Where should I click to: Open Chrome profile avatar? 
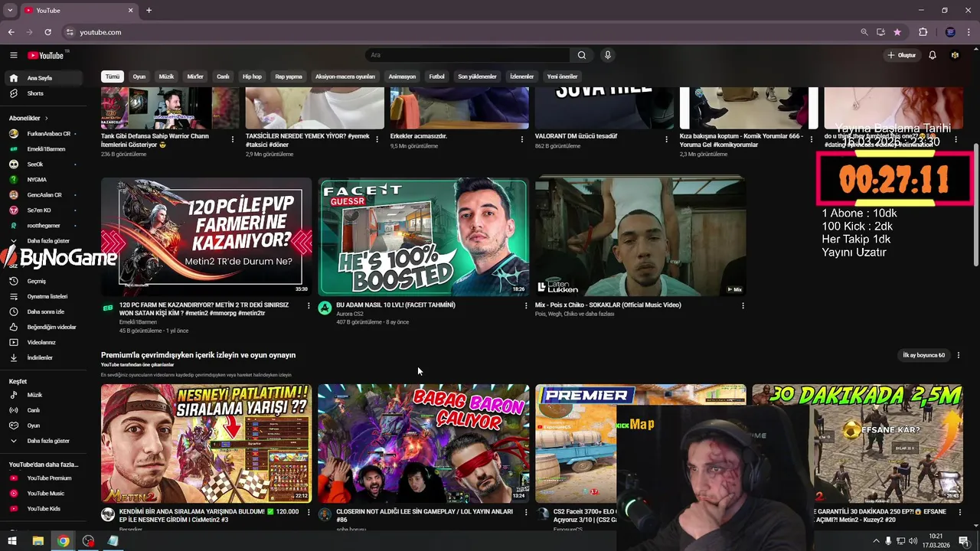point(950,32)
